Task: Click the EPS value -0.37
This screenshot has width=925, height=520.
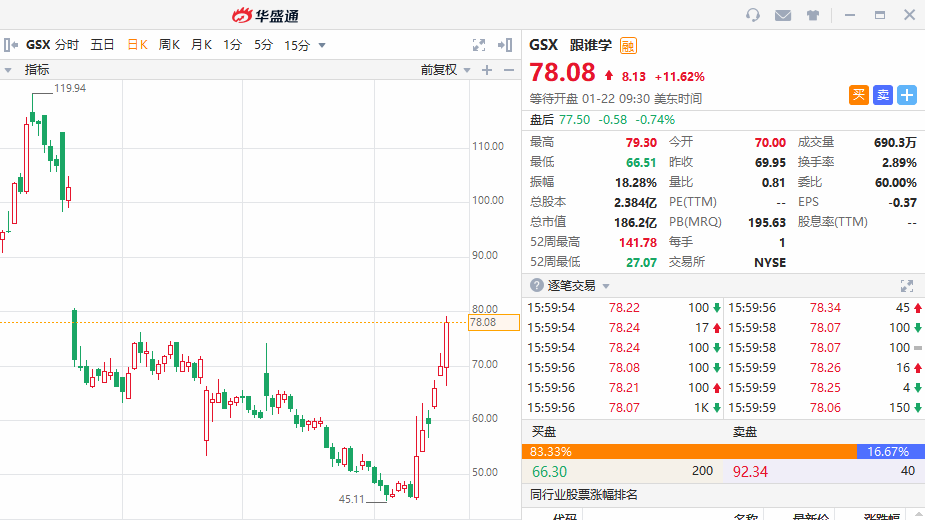Action: (x=903, y=202)
